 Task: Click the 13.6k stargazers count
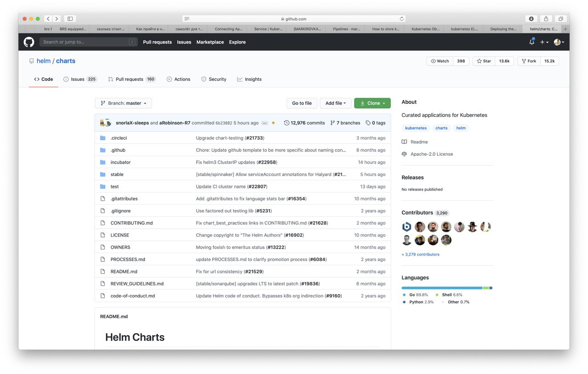504,61
